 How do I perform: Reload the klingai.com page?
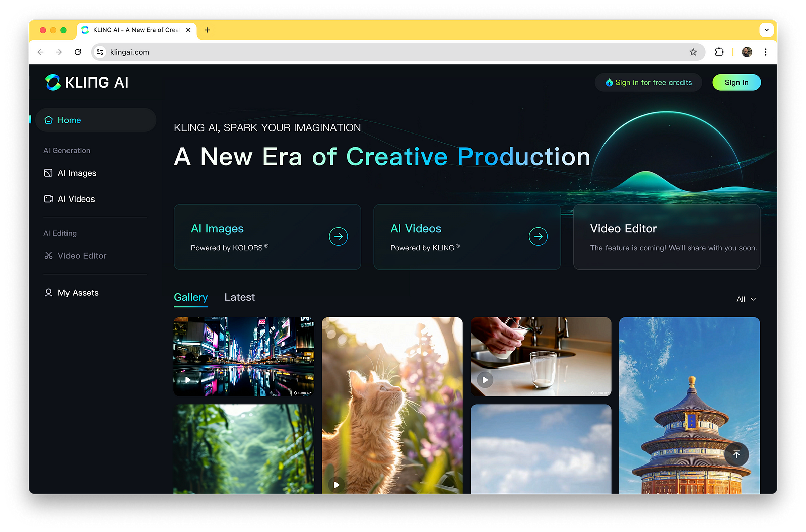[x=78, y=52]
